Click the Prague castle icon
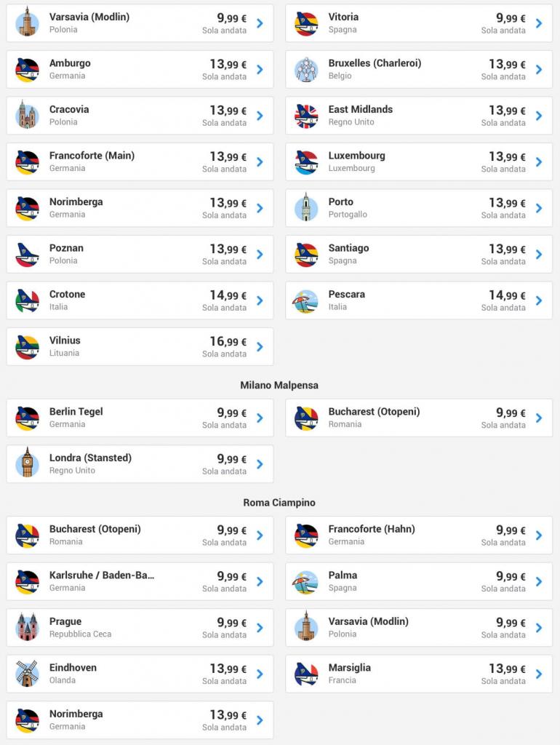Screen dimensions: 560x745 pyautogui.click(x=27, y=627)
